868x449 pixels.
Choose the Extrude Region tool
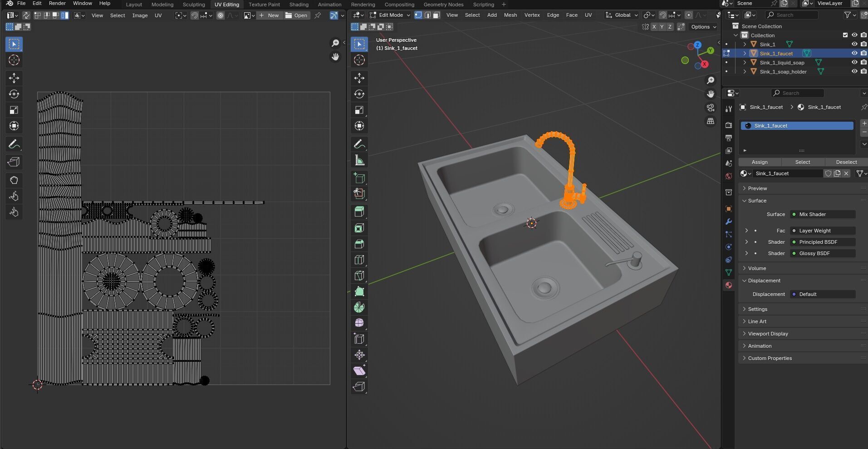pyautogui.click(x=359, y=212)
